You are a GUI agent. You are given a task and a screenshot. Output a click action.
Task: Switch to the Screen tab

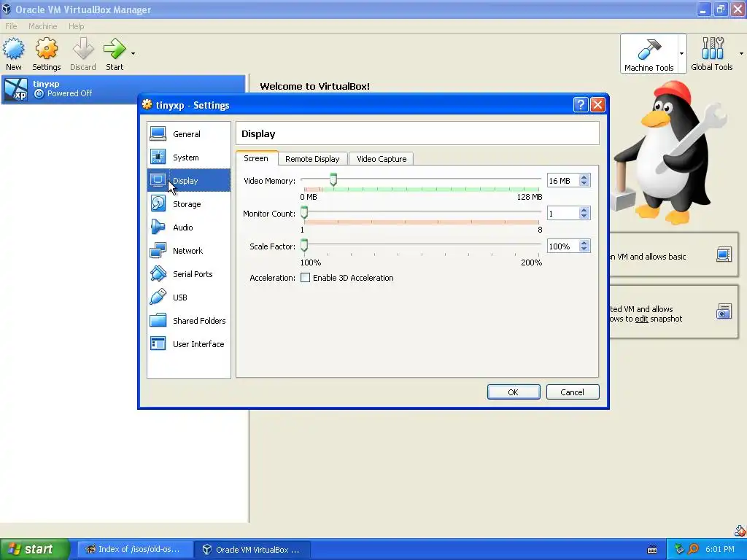256,158
